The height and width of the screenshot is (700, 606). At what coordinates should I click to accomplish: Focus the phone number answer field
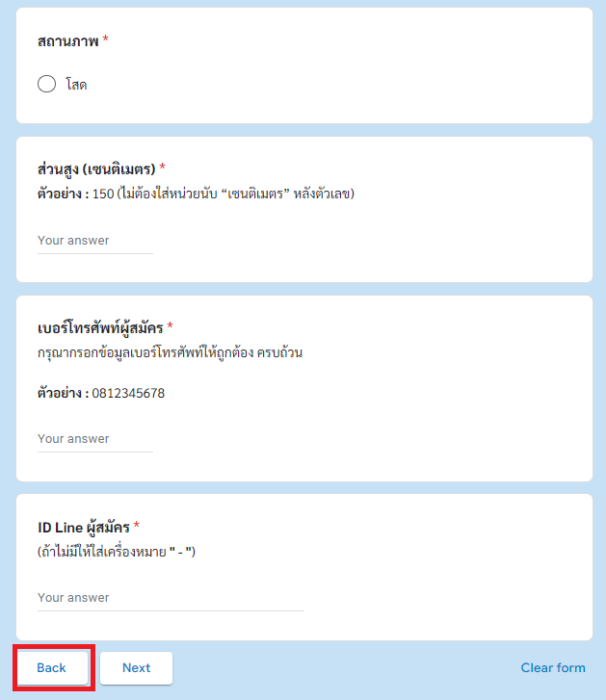coord(95,439)
